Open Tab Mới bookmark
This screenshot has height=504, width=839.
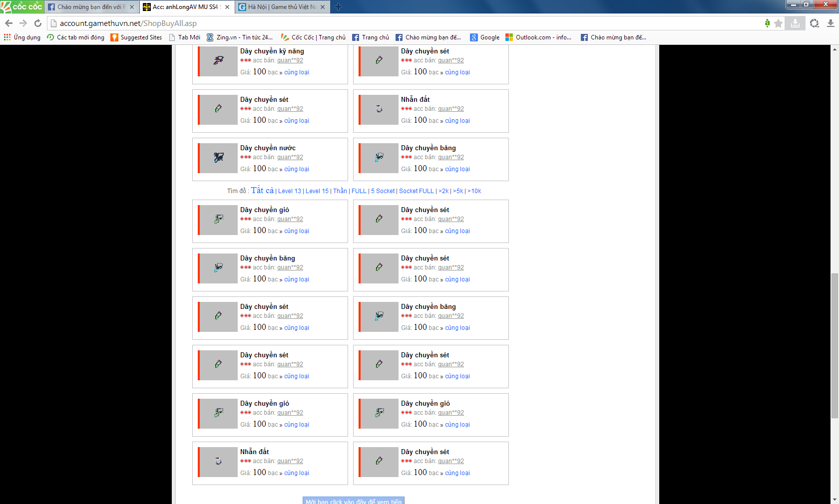[x=184, y=37]
